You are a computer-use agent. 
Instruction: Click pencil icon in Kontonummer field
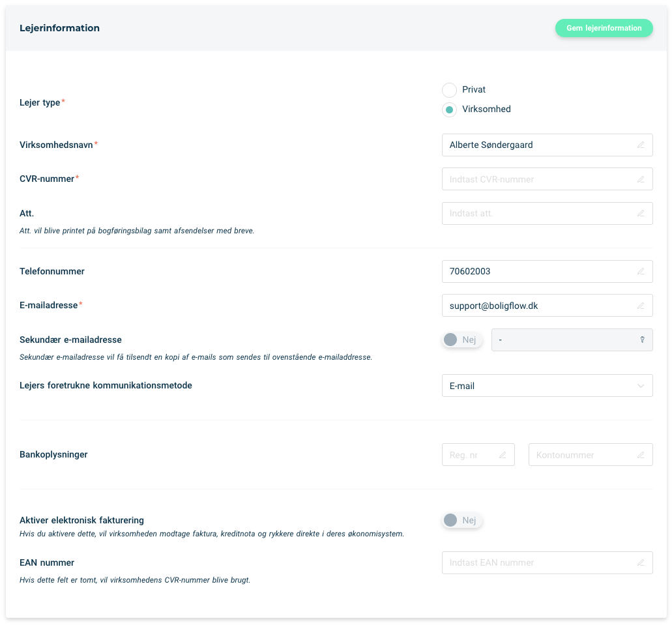click(x=640, y=455)
